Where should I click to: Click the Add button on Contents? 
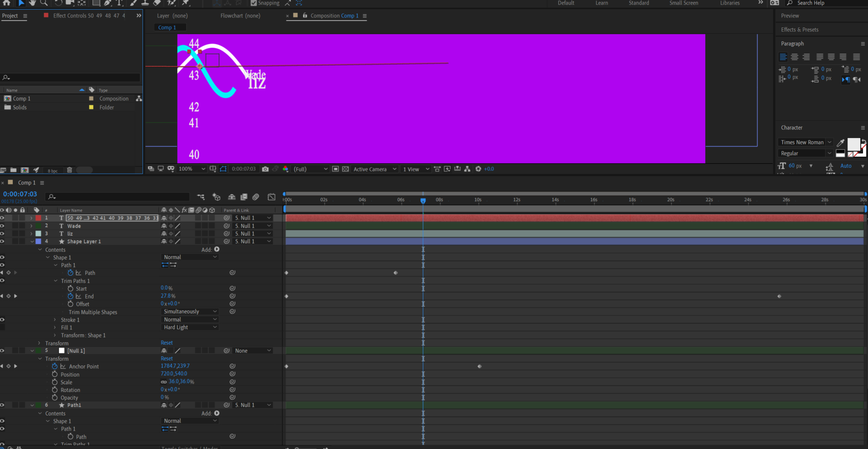coord(216,249)
